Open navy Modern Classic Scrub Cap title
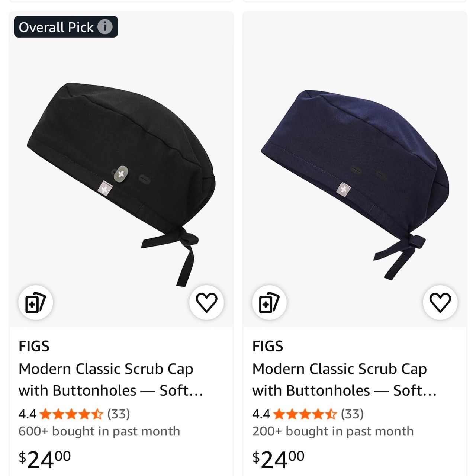This screenshot has width=476, height=476. point(344,380)
